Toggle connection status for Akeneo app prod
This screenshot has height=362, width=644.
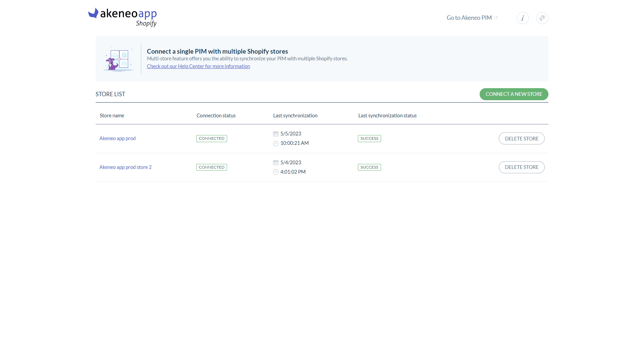(x=211, y=138)
